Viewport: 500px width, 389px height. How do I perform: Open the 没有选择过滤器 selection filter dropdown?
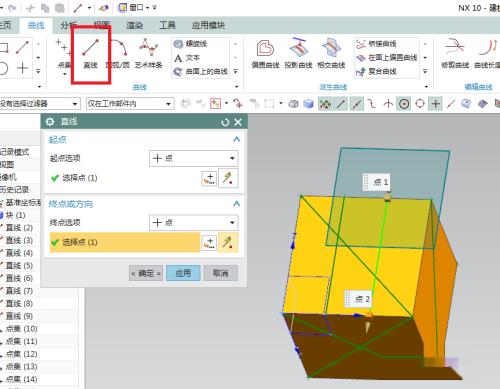(39, 104)
